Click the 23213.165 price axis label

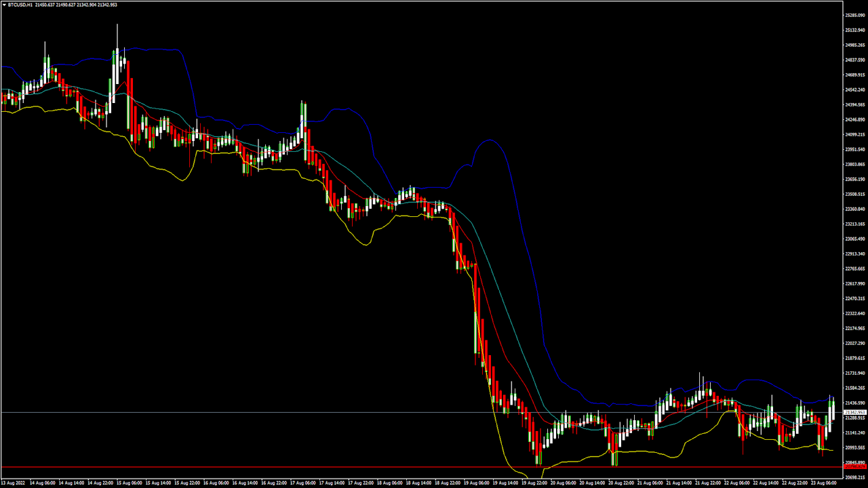tap(856, 224)
